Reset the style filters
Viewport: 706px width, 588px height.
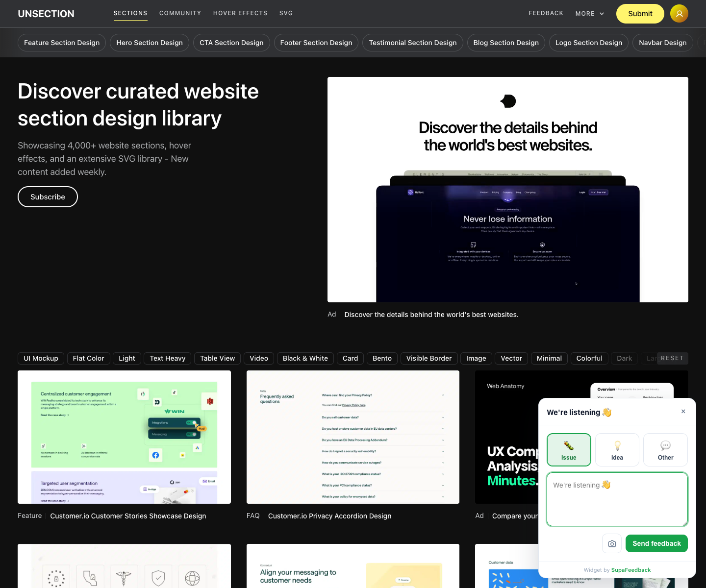[672, 358]
